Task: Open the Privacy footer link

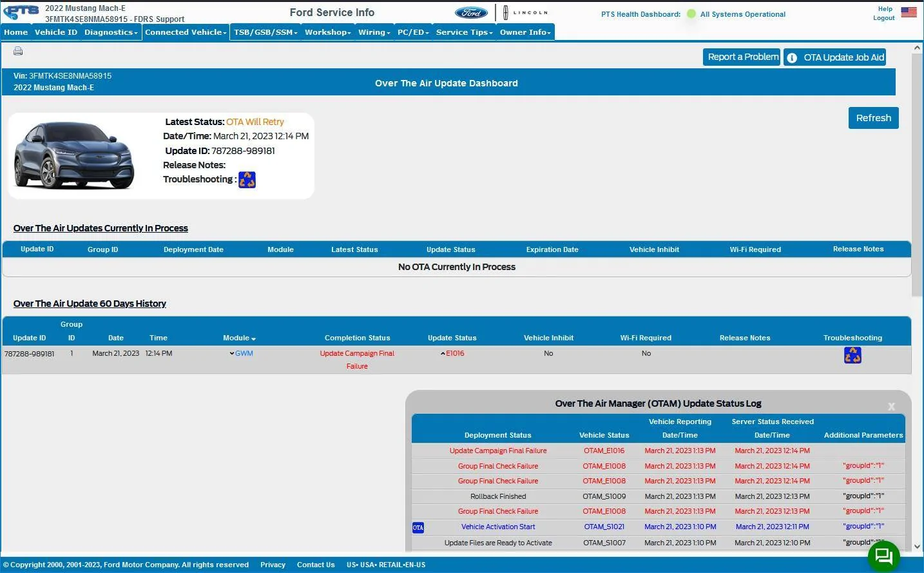Action: click(x=273, y=565)
